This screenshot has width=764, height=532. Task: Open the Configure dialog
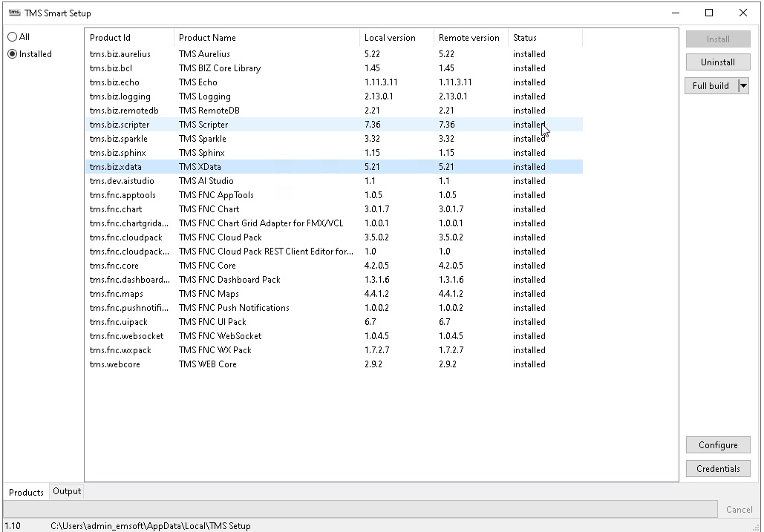(717, 445)
